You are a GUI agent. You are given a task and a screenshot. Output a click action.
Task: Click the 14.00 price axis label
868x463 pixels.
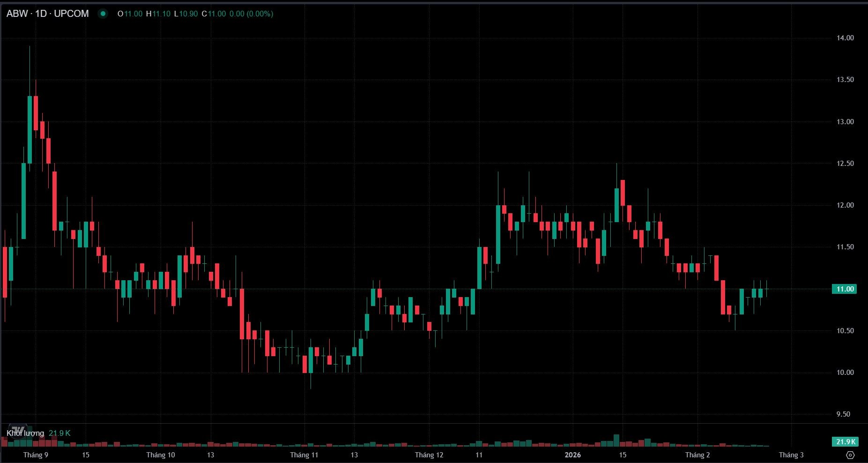(x=845, y=38)
